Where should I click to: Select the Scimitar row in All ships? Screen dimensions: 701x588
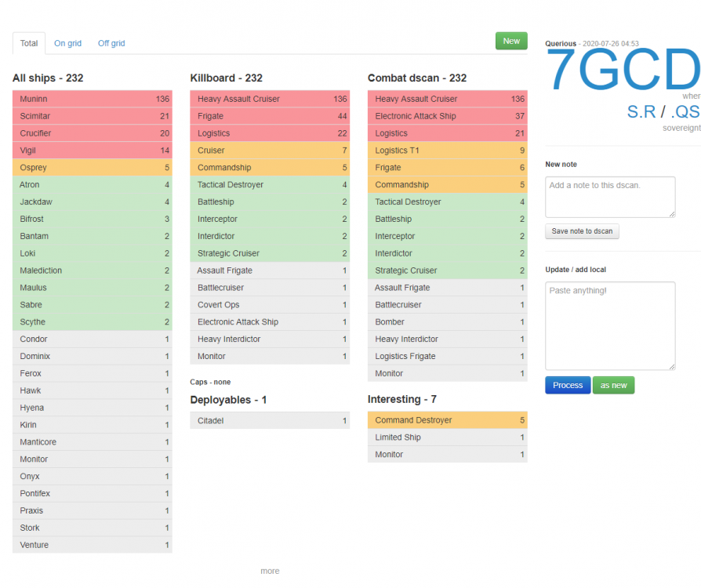[x=93, y=116]
